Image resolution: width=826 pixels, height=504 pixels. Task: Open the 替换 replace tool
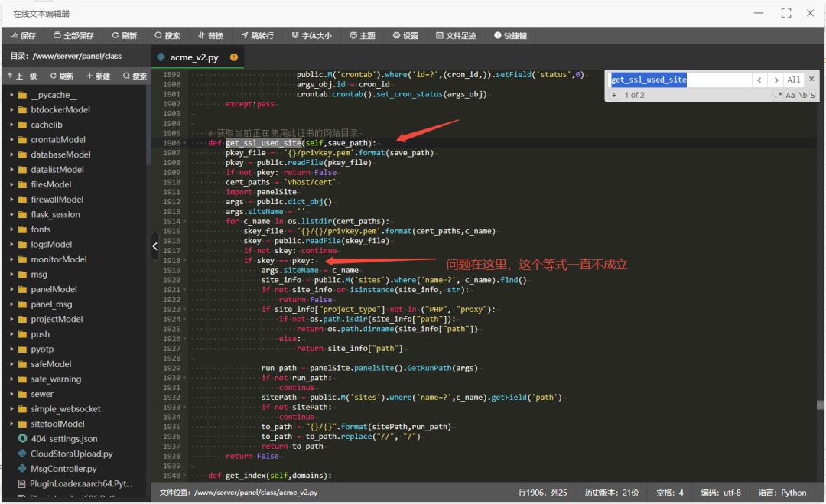(211, 36)
